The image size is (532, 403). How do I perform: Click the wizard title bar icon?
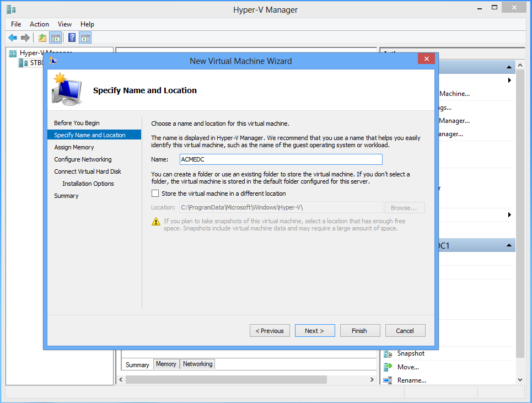pyautogui.click(x=52, y=61)
